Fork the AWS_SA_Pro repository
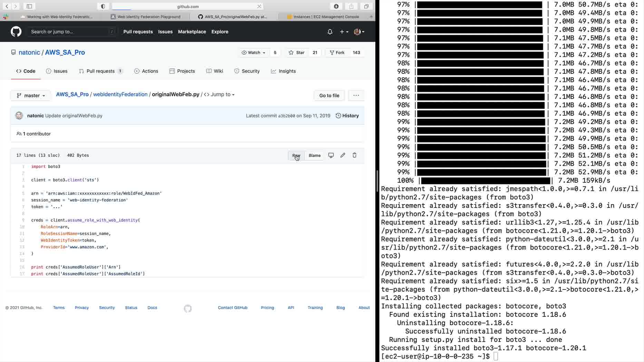 coord(337,52)
